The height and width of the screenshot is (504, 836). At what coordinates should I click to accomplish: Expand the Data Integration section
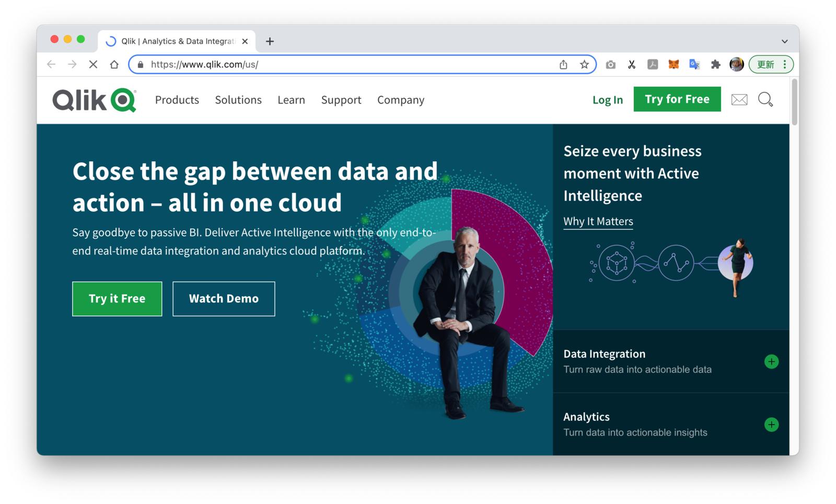771,361
